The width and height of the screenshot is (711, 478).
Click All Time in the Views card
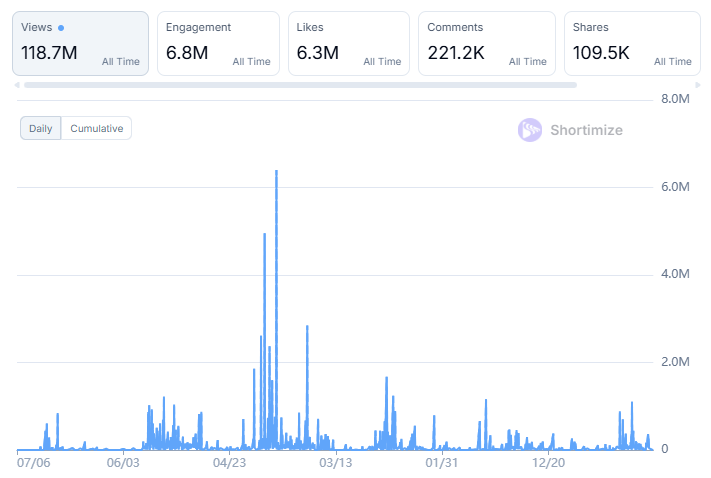coord(121,62)
